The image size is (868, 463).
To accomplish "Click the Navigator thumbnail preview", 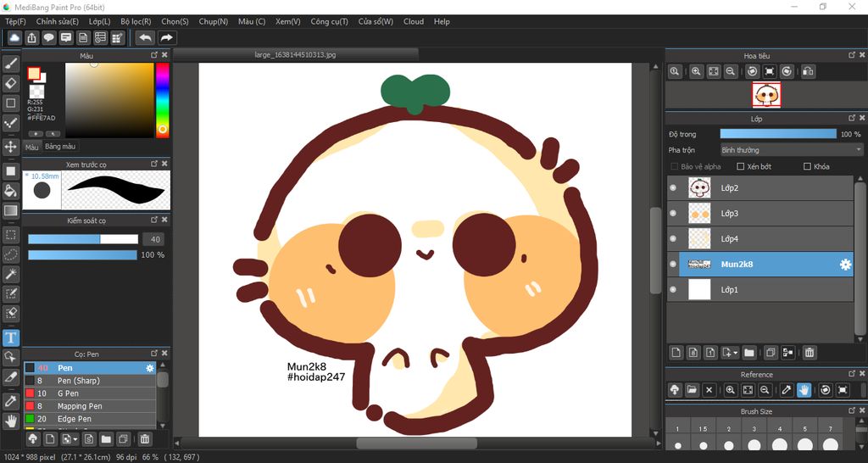I will pos(766,95).
